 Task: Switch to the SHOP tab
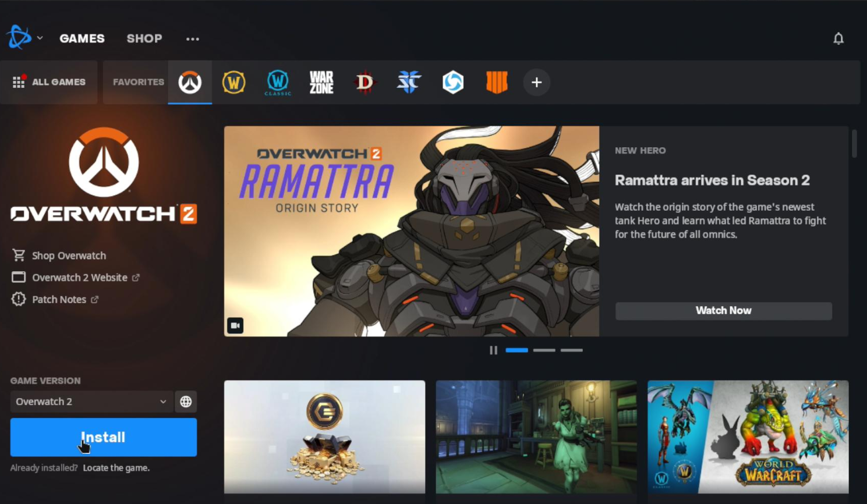[x=144, y=38]
